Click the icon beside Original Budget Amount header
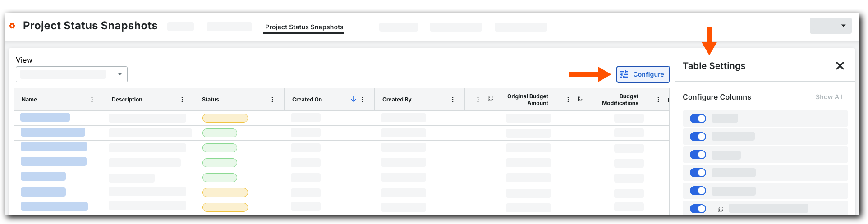The image size is (868, 224). tap(491, 98)
